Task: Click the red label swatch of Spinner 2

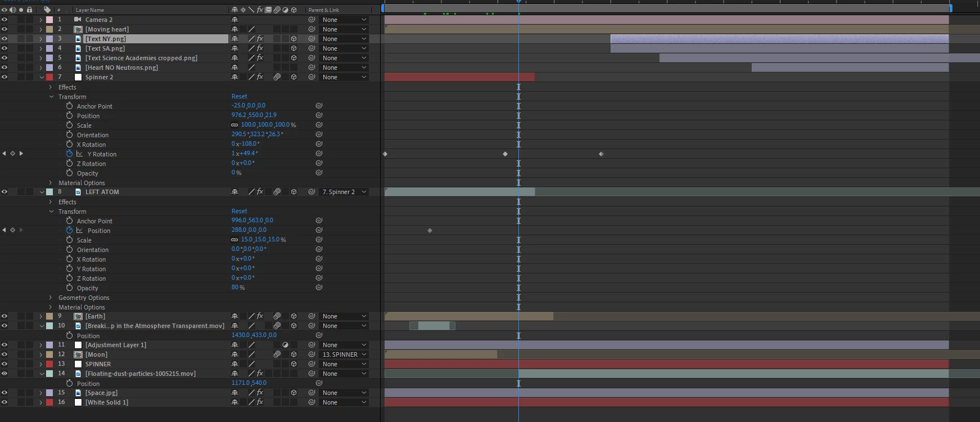Action: click(49, 77)
